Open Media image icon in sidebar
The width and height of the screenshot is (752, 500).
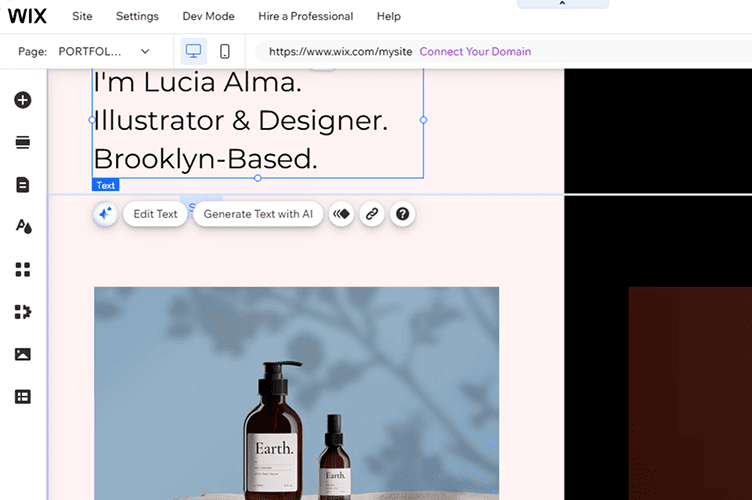click(x=22, y=354)
